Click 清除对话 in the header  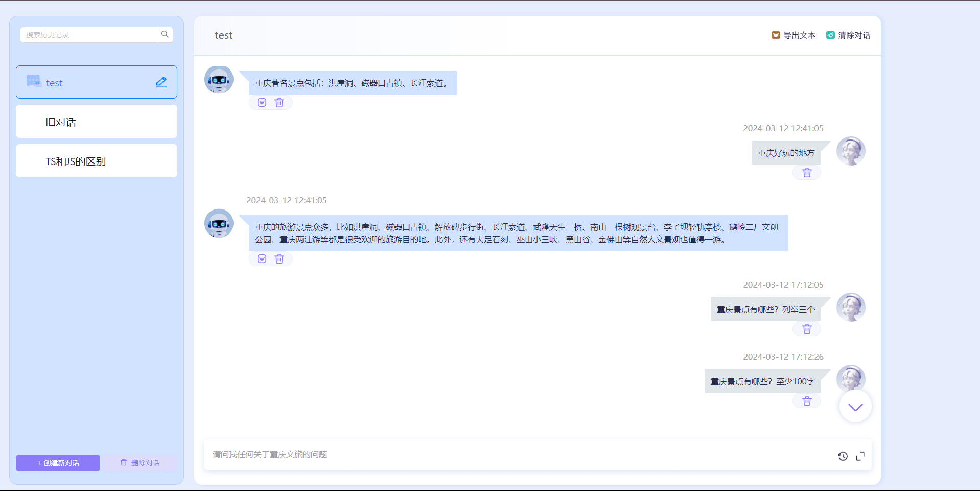click(x=848, y=35)
